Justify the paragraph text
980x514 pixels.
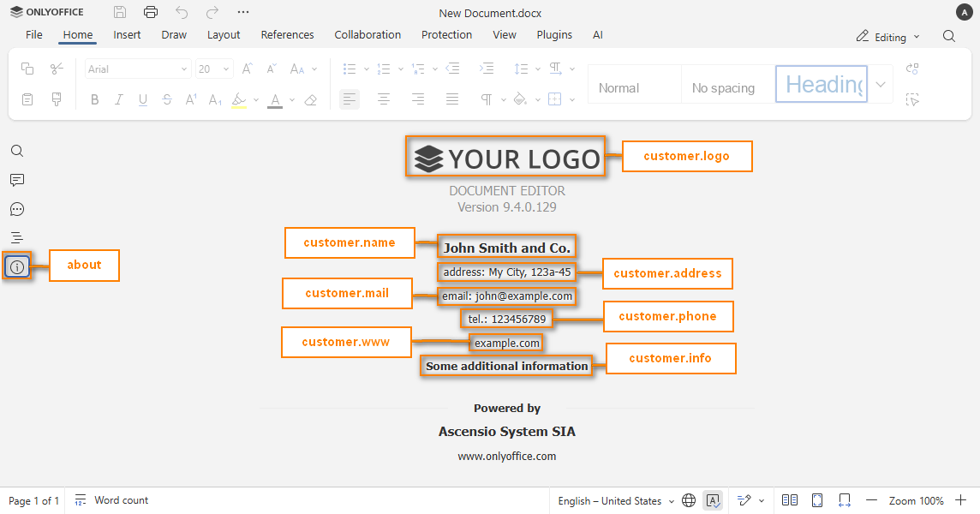451,99
